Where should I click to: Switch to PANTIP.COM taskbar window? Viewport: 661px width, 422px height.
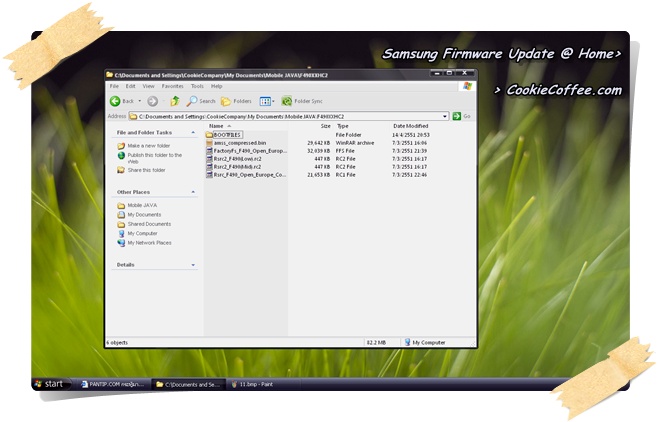coord(113,384)
